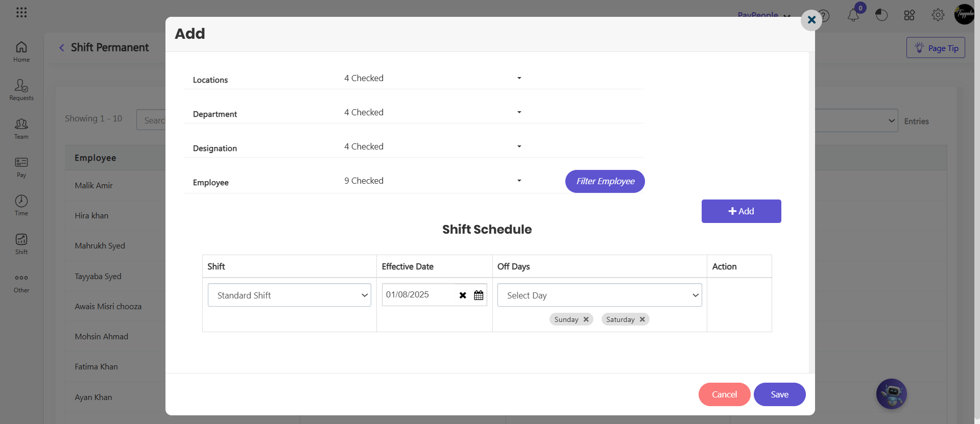This screenshot has height=424, width=980.
Task: Expand the Locations dropdown
Action: 433,78
